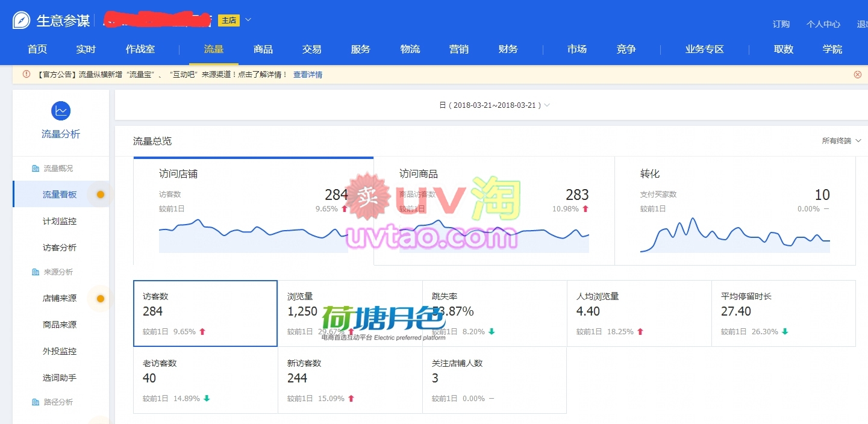Click the 生意参谋 compass logo icon
Viewport: 868px width, 424px height.
(22, 20)
